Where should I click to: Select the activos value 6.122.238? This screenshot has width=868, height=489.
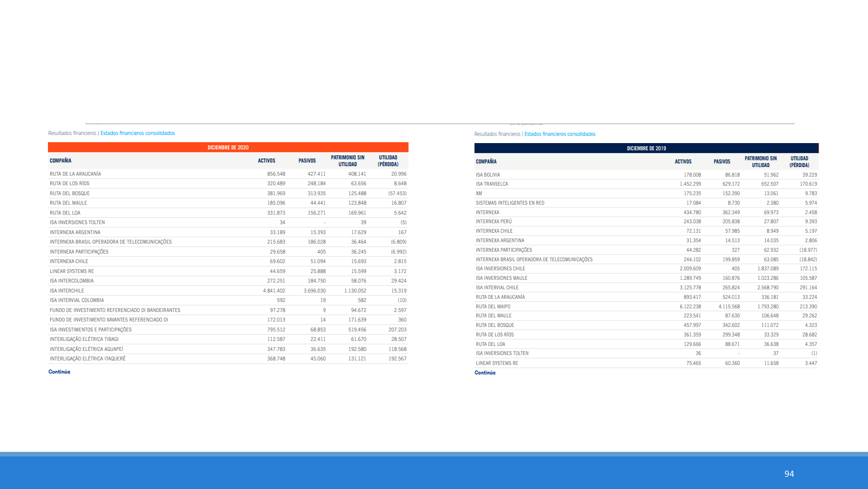(x=690, y=307)
